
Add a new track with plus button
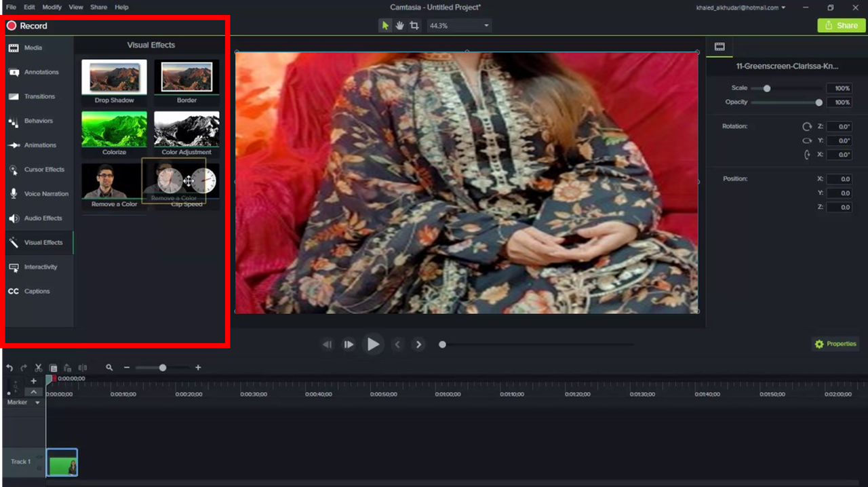[34, 381]
